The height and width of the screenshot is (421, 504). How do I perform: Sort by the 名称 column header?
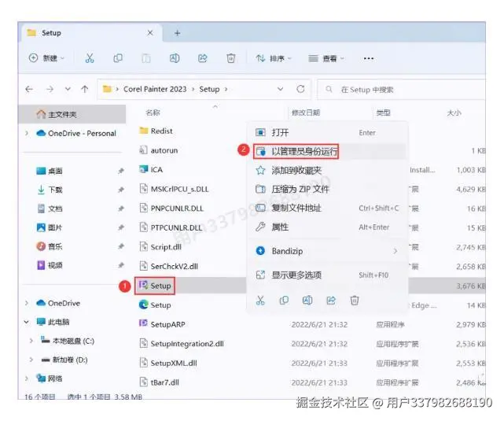(x=153, y=113)
